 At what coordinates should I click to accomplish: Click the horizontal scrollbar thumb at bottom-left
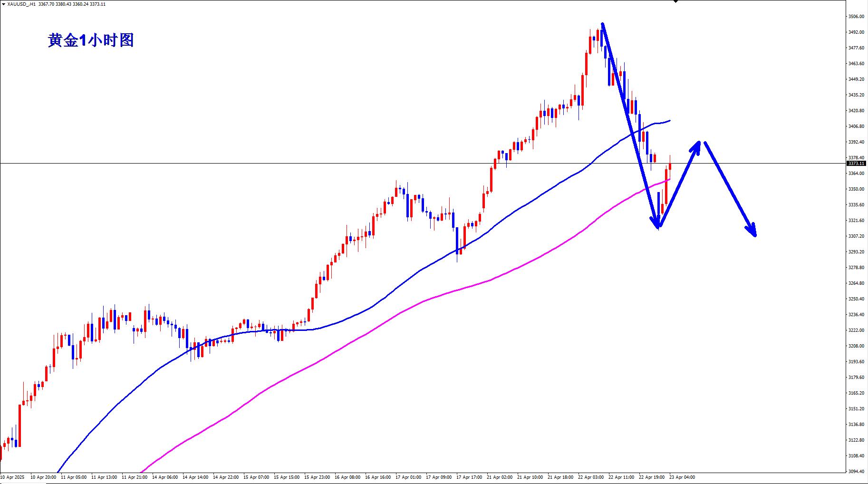(23, 483)
